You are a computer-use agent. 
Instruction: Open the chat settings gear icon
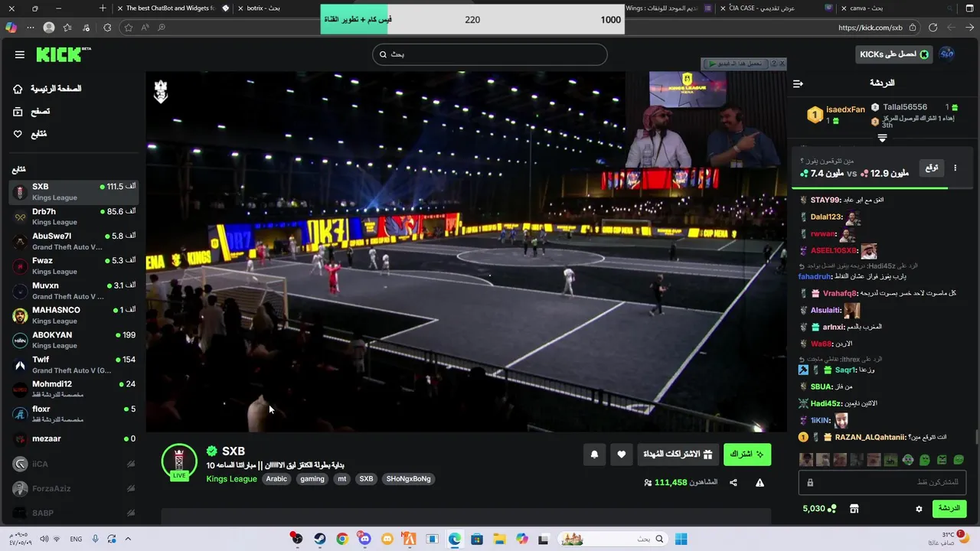click(x=919, y=509)
